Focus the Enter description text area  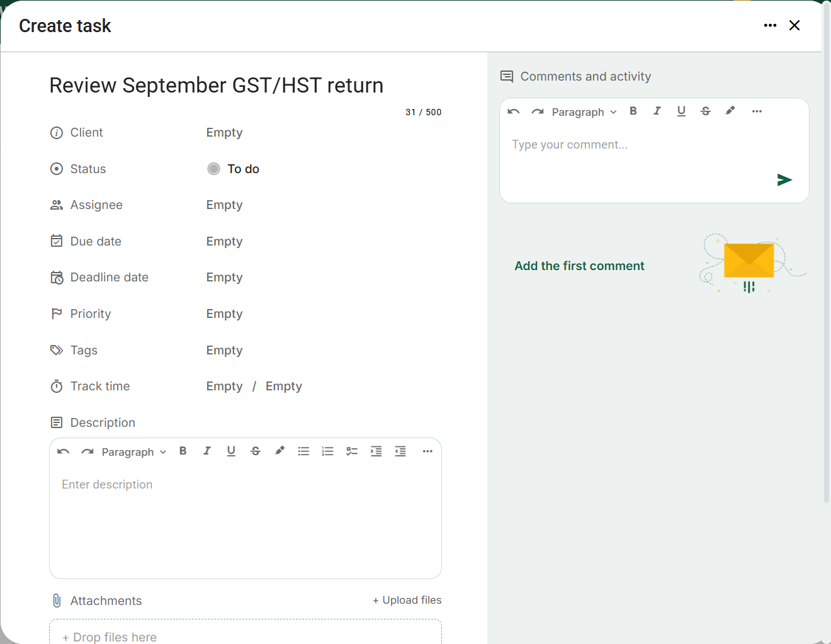pyautogui.click(x=246, y=519)
